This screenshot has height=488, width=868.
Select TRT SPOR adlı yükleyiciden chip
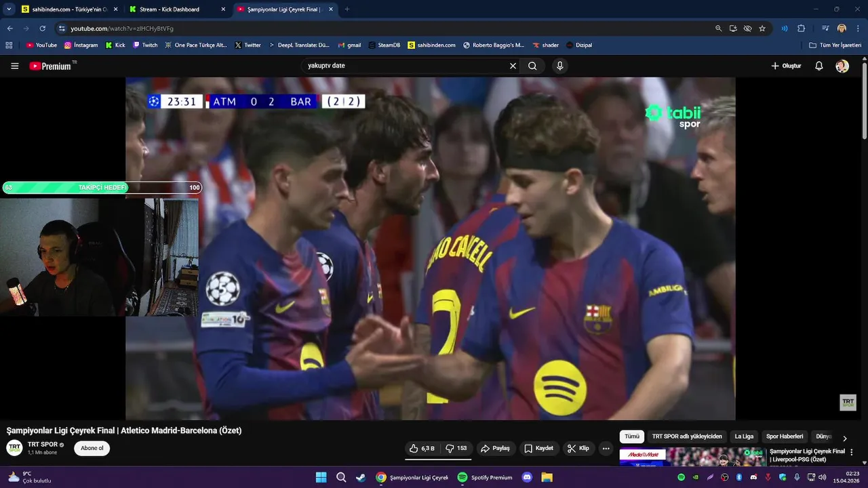687,436
